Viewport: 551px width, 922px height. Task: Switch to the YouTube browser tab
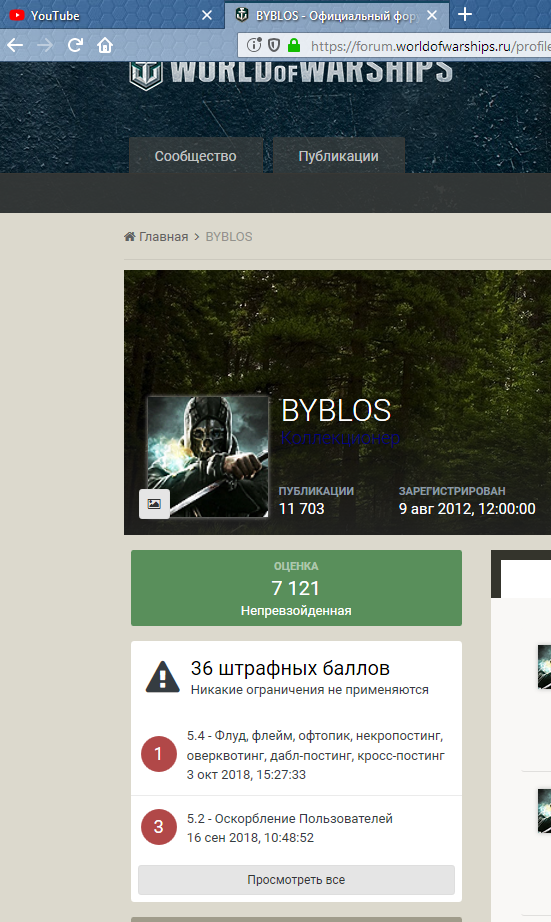tap(112, 15)
